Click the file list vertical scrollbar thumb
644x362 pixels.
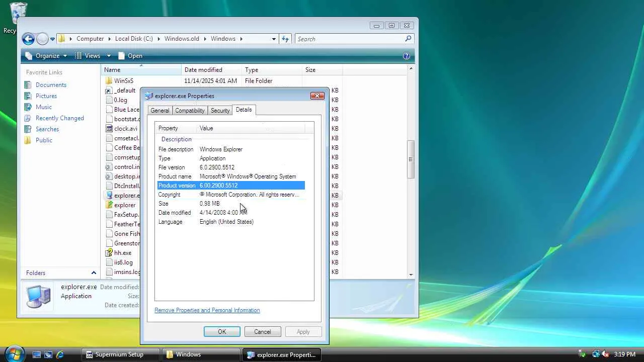[411, 159]
